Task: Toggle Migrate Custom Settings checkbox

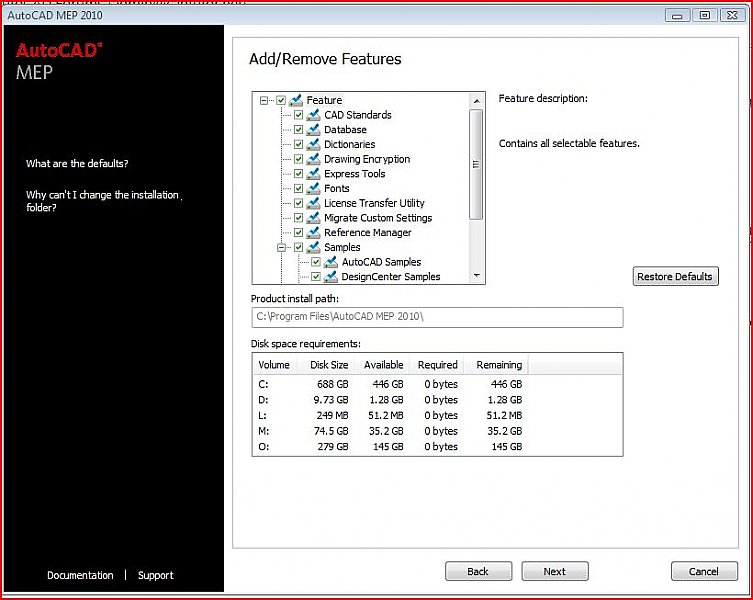Action: point(298,218)
